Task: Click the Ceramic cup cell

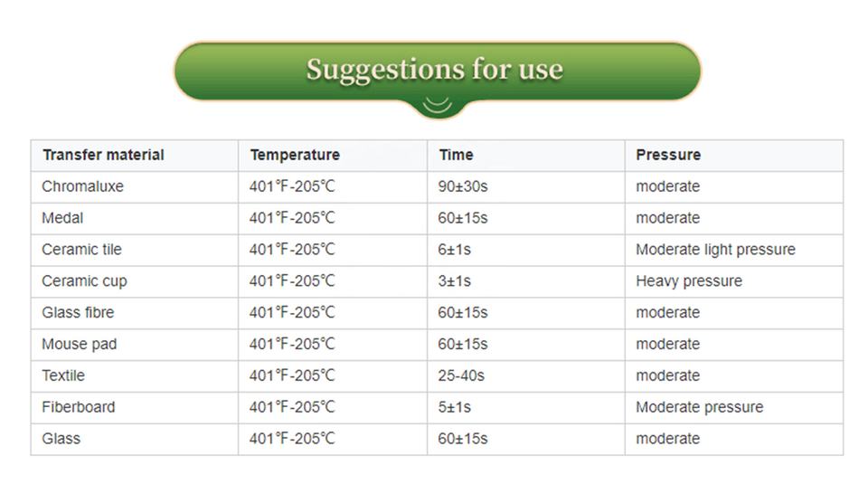Action: pyautogui.click(x=84, y=281)
